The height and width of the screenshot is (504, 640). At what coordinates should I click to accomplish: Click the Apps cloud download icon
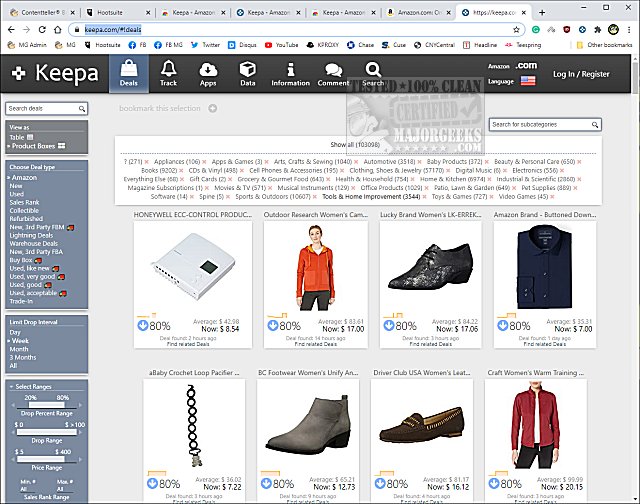click(x=208, y=73)
